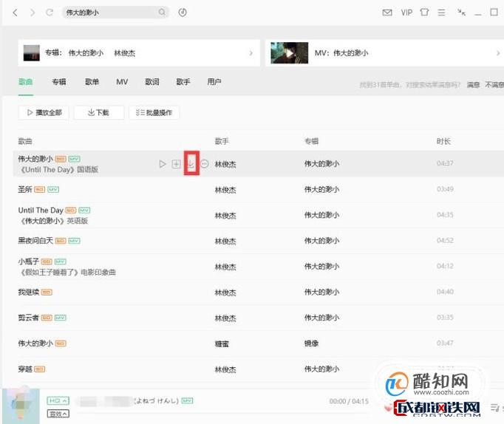
Task: Click the MV badge beside 剪云者
Action: coord(60,318)
